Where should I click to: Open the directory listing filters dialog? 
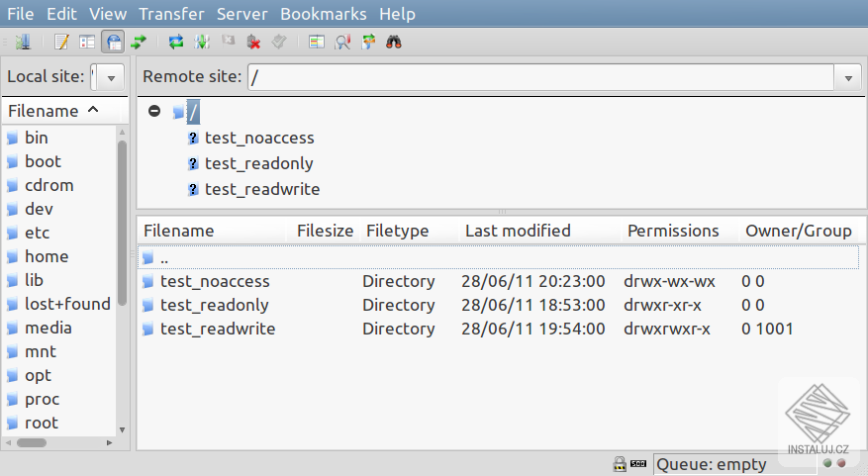316,42
